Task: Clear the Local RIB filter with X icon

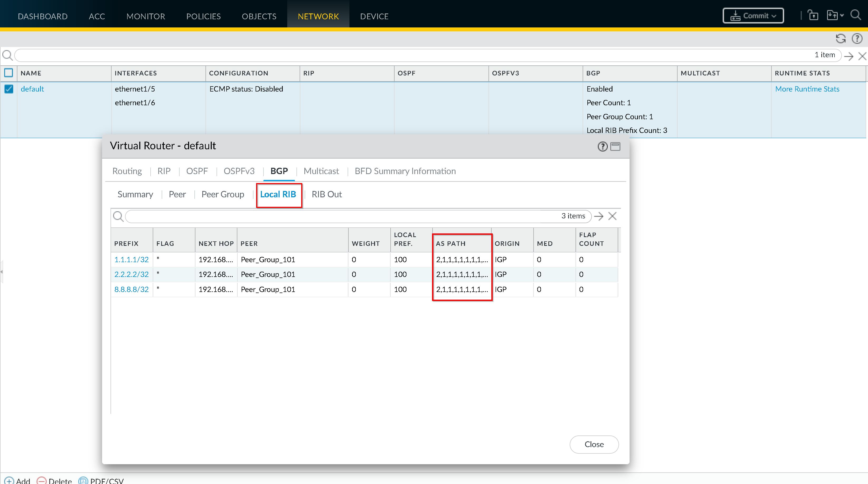Action: (x=612, y=216)
